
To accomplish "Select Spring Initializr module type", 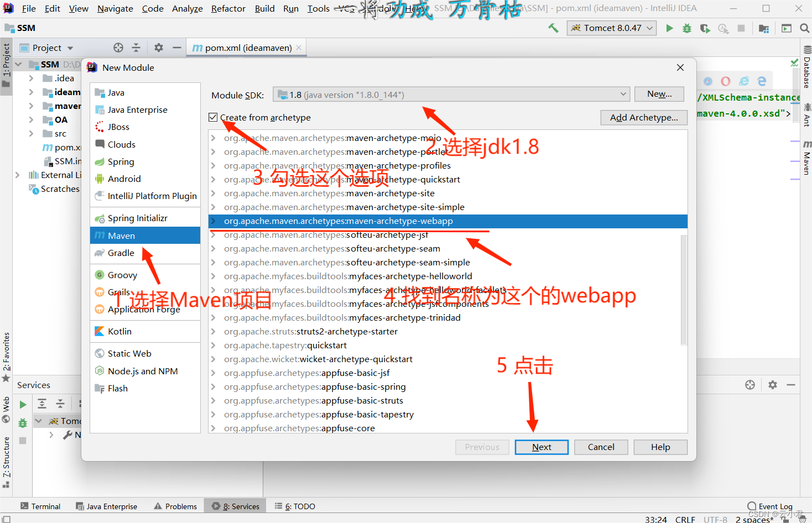I will [x=145, y=218].
